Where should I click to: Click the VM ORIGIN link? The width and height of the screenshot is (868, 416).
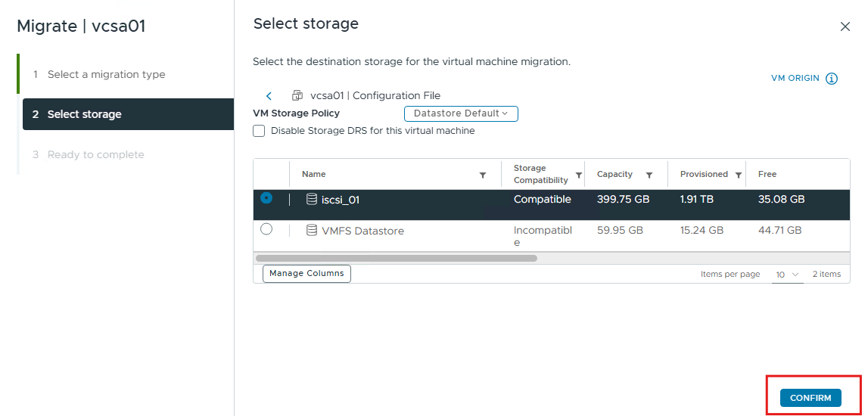click(x=795, y=78)
